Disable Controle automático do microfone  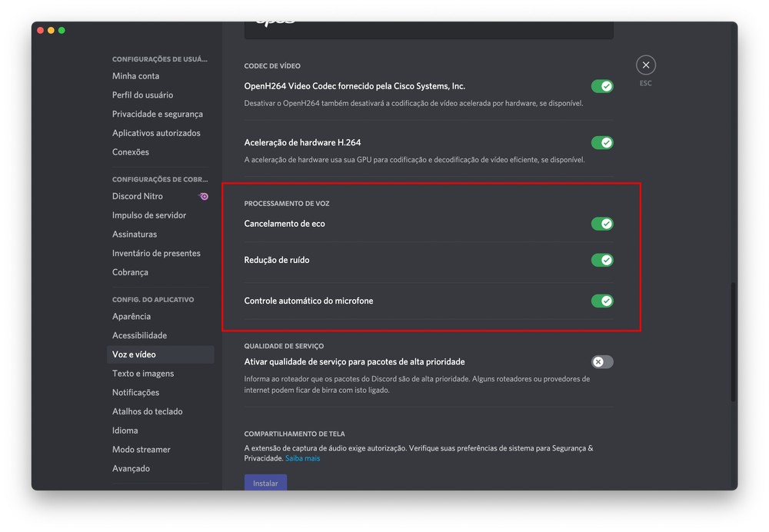click(602, 301)
